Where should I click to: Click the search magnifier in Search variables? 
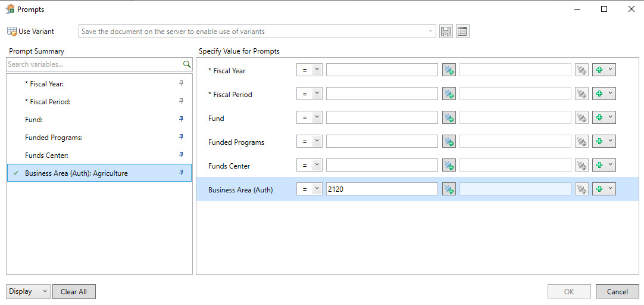[x=186, y=64]
